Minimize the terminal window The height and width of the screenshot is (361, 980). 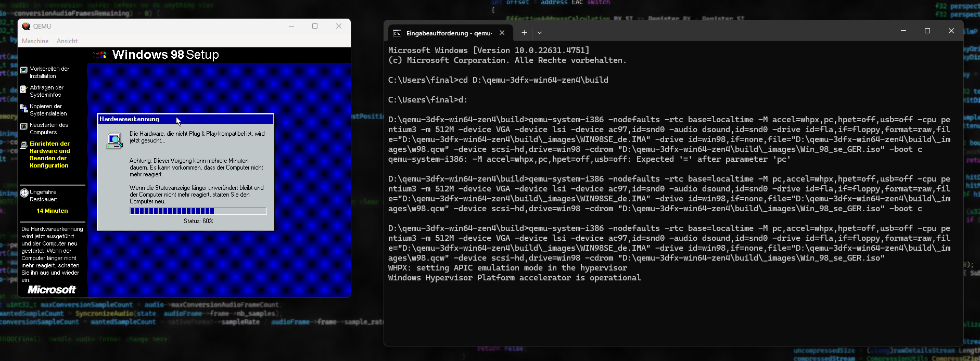point(903,31)
